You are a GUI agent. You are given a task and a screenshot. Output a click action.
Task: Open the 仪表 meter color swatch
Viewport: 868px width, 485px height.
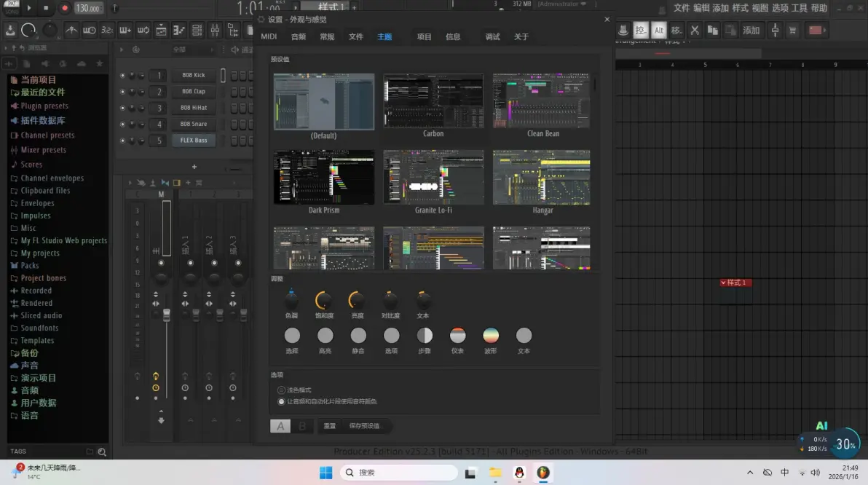point(458,336)
